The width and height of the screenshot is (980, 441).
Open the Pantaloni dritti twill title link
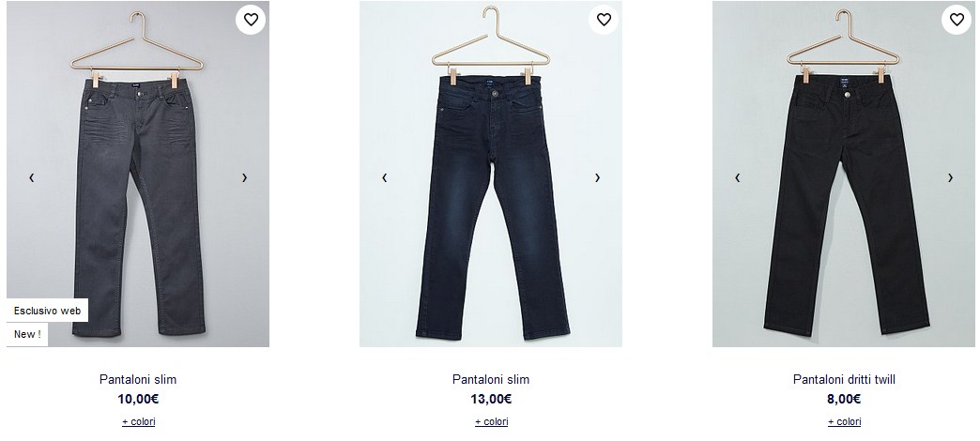(x=845, y=379)
